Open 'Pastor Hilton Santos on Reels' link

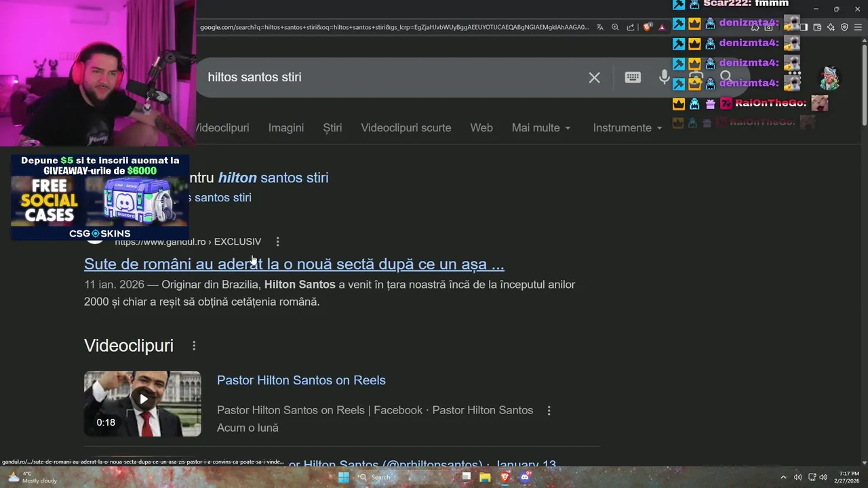[301, 380]
